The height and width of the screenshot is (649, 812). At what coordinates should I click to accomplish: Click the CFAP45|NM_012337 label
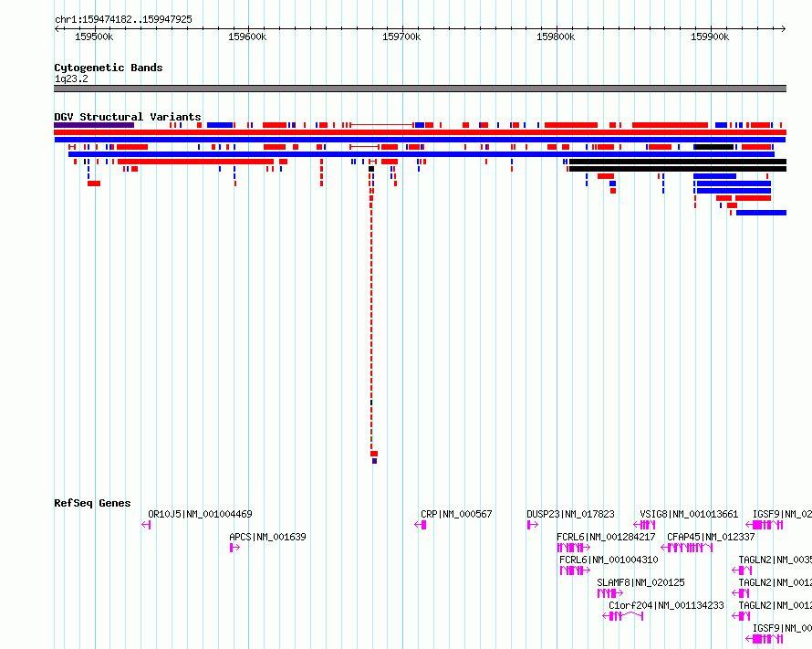coord(711,537)
